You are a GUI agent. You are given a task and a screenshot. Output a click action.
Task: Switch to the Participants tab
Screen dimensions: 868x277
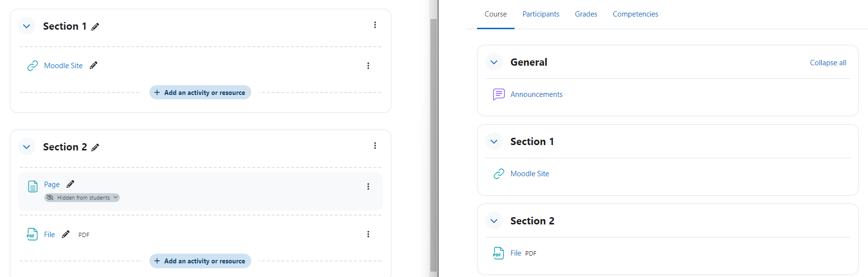coord(541,14)
